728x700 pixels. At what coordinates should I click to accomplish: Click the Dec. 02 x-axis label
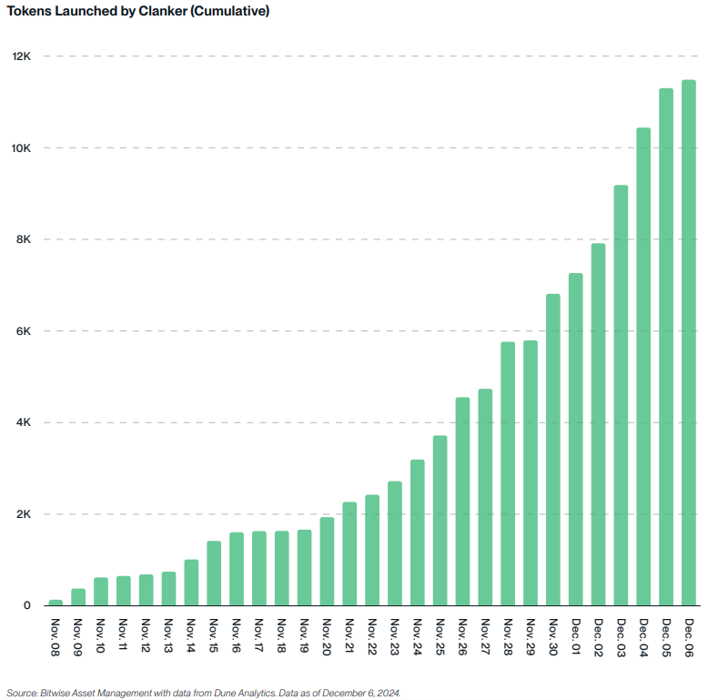(599, 637)
